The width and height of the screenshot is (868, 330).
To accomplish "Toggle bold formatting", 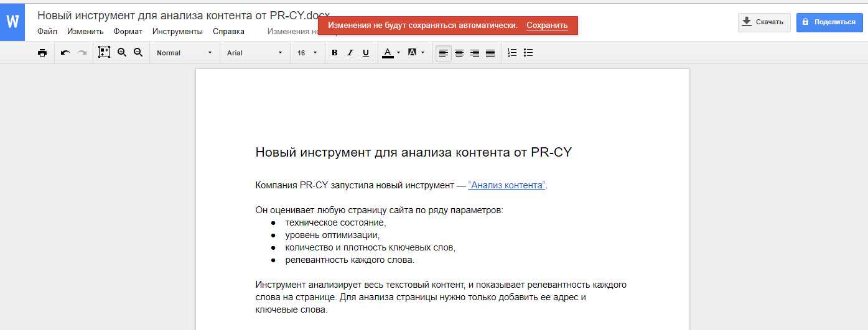I will pyautogui.click(x=334, y=53).
